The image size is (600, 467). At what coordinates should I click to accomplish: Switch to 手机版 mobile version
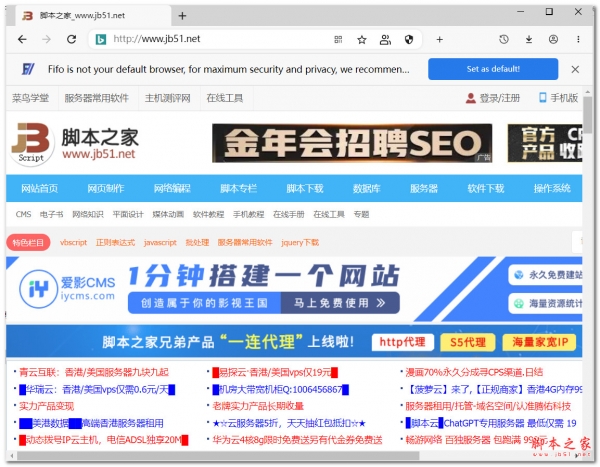558,98
